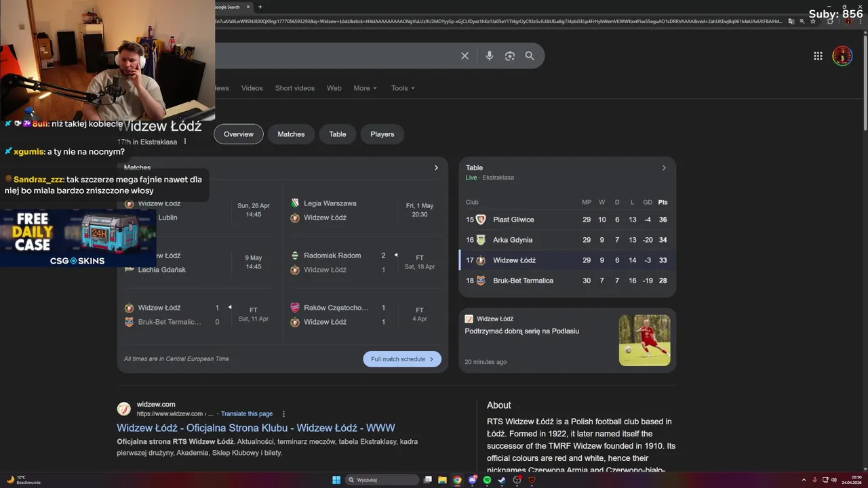Click the Raków Częstochowa crest in matches
Viewport: 868px width, 488px height.
coord(295,308)
